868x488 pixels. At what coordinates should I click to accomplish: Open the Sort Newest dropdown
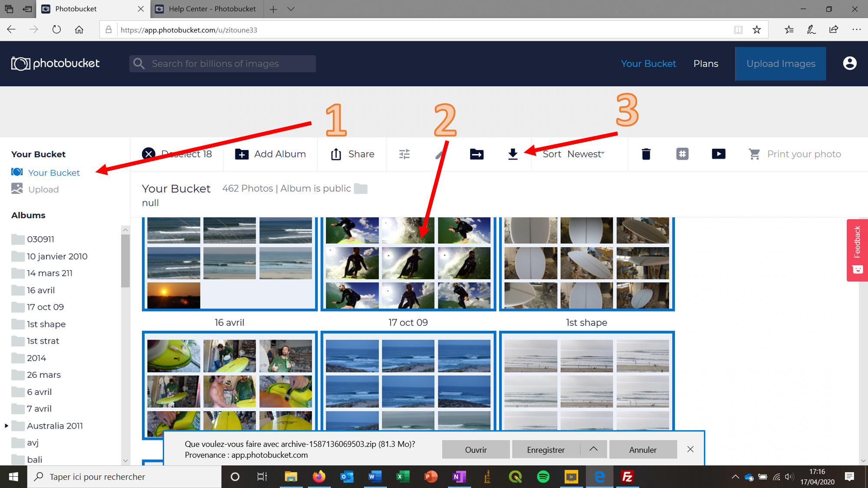(x=575, y=154)
